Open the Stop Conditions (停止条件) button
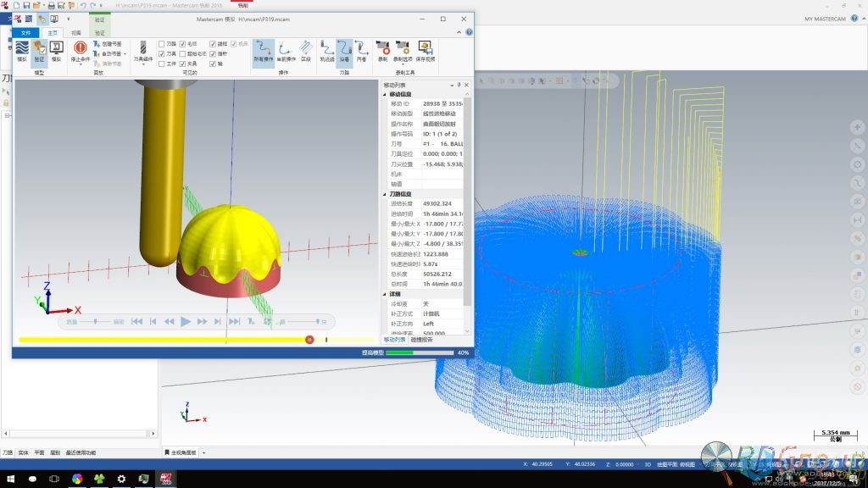Viewport: 868px width, 488px height. (x=81, y=53)
